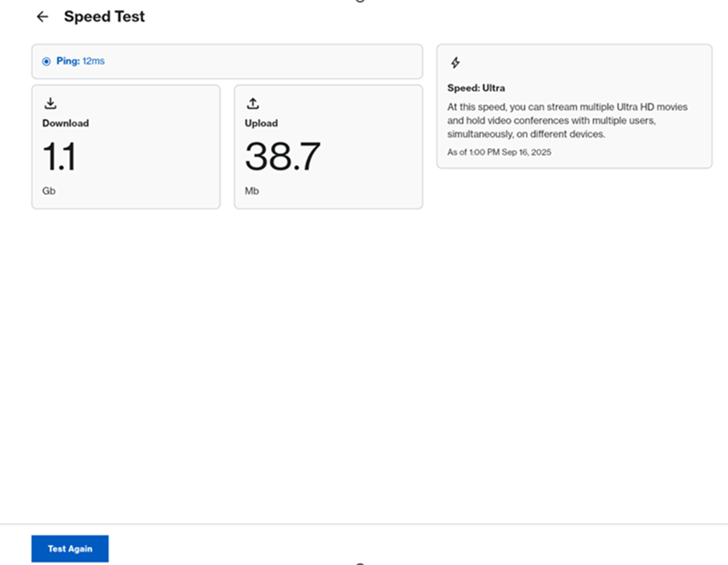Toggle the Ping status row
Screen dimensions: 728x565
[227, 61]
